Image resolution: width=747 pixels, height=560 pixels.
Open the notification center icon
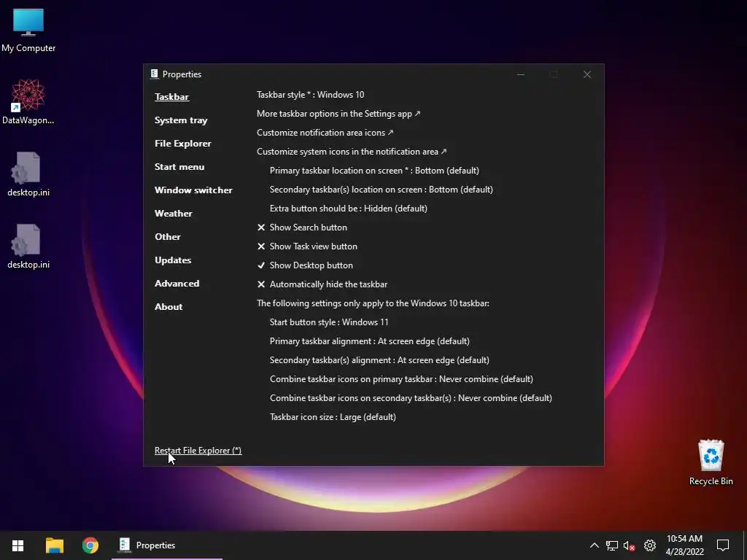pyautogui.click(x=723, y=545)
